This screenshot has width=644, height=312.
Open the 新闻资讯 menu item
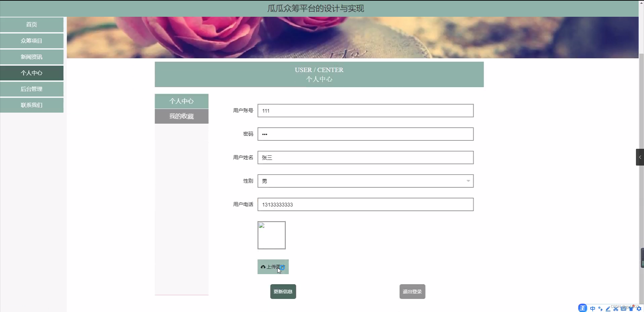(x=32, y=57)
